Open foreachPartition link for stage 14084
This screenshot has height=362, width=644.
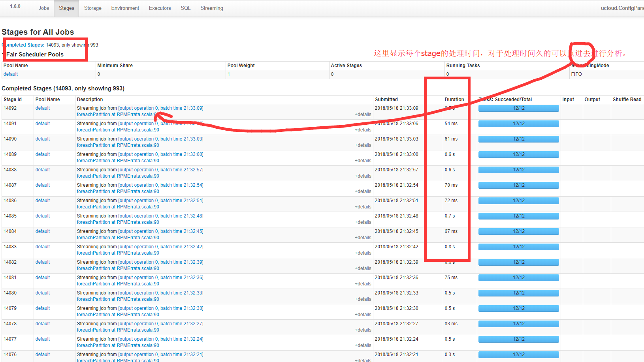(x=118, y=238)
